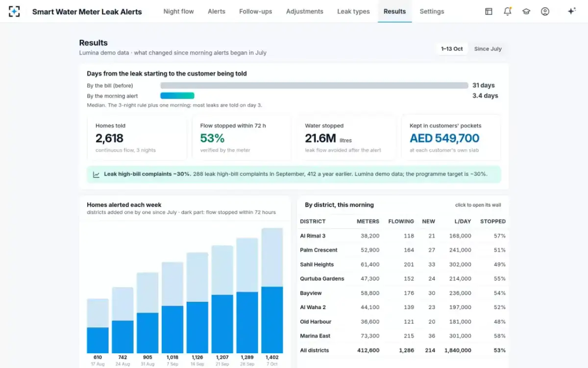Select the 31 Aug bar with 905 homes
This screenshot has height=368, width=588.
point(147,313)
